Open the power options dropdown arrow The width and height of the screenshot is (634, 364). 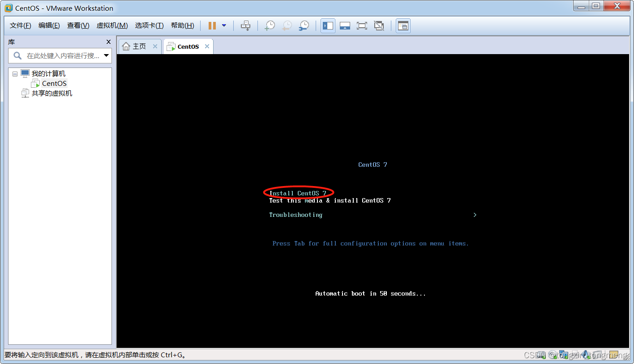pyautogui.click(x=224, y=25)
